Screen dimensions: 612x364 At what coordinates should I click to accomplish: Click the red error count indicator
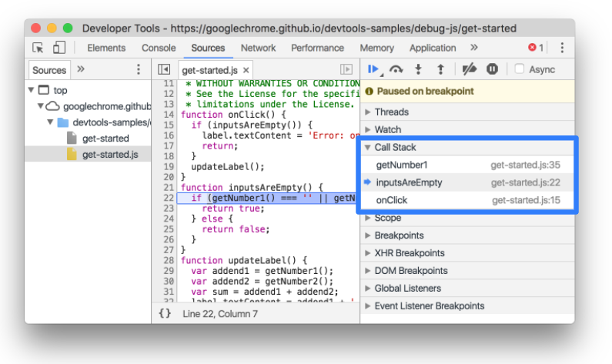[536, 48]
